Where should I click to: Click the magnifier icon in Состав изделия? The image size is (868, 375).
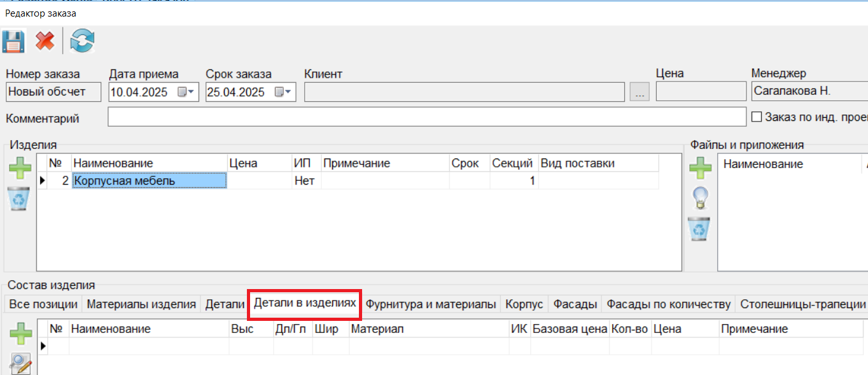tap(20, 364)
